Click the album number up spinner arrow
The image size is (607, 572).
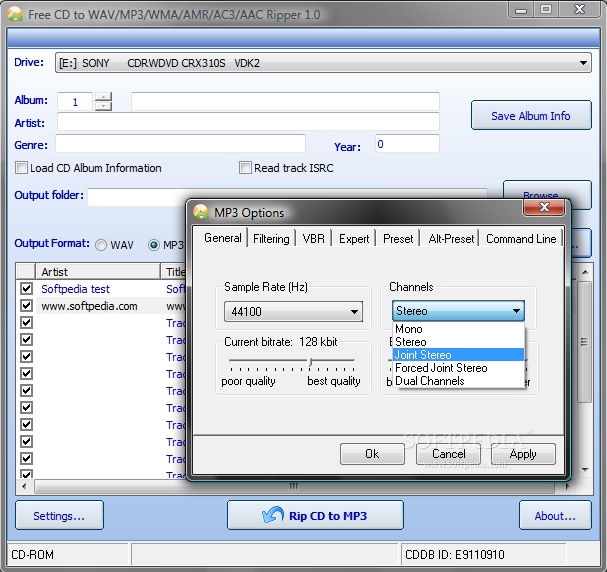tap(103, 96)
